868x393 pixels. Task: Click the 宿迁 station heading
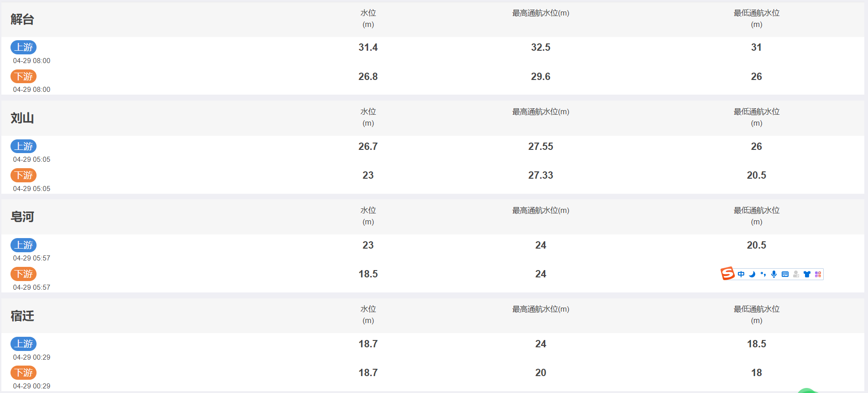click(x=22, y=316)
